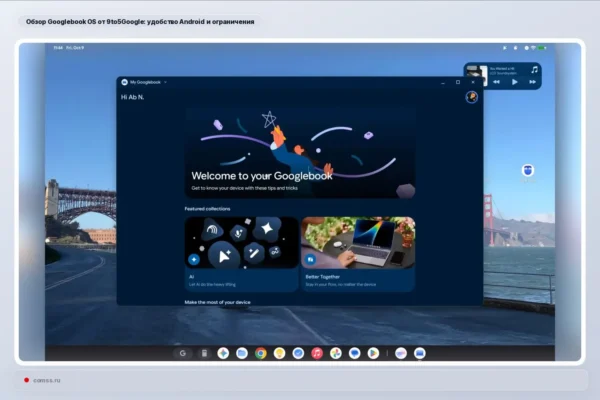
Task: Click "Get to know your device" subtitle text
Action: pyautogui.click(x=245, y=188)
